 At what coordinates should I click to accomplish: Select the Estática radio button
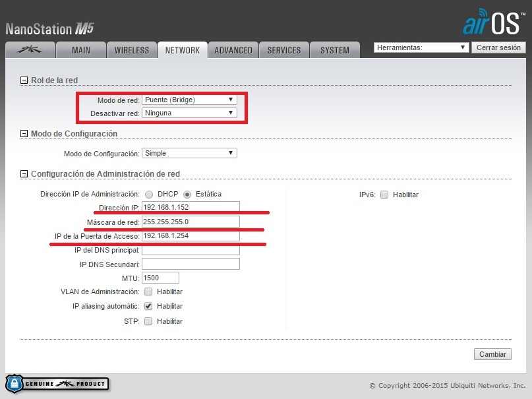pyautogui.click(x=187, y=195)
